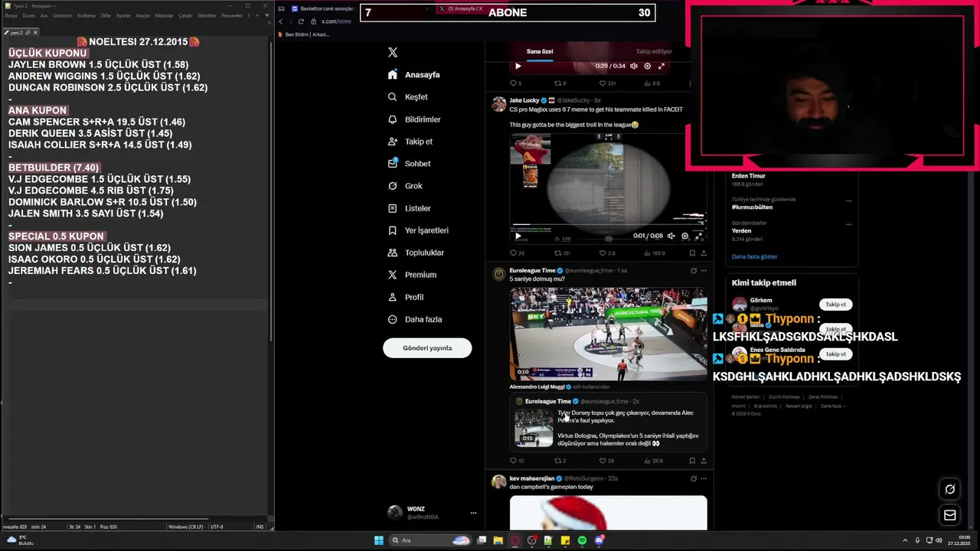Open more options on Euroleague Time post

pyautogui.click(x=704, y=270)
